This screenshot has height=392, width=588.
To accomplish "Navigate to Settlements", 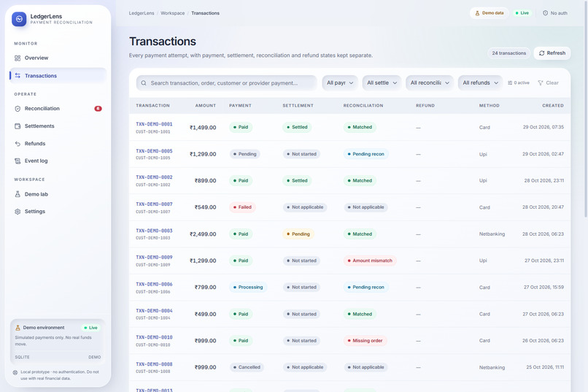I will click(58, 126).
